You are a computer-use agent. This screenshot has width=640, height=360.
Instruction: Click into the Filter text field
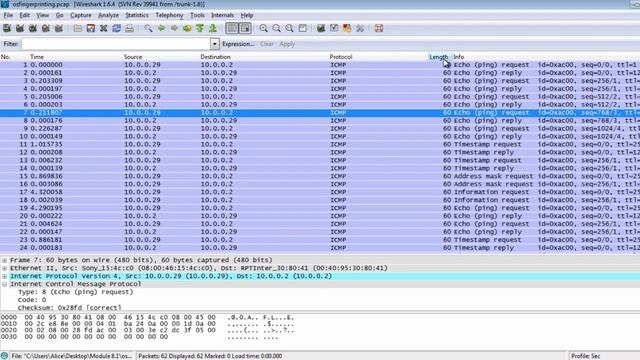click(116, 44)
